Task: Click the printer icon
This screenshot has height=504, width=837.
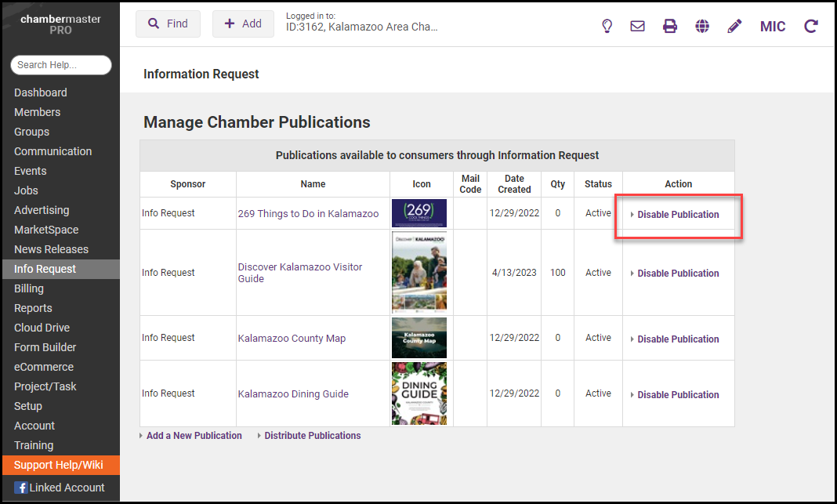Action: (670, 26)
